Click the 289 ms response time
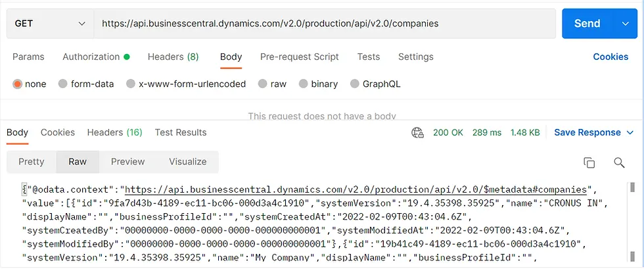 487,132
